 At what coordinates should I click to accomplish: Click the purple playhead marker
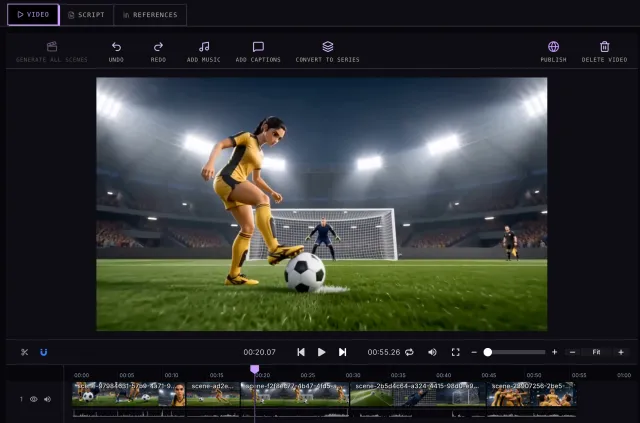click(x=254, y=369)
